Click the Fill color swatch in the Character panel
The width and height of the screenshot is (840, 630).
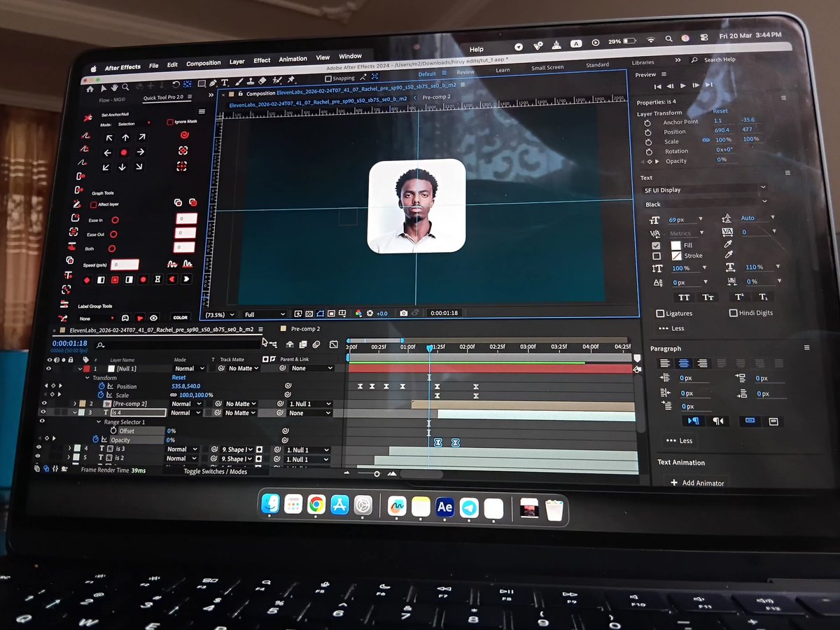click(x=675, y=245)
